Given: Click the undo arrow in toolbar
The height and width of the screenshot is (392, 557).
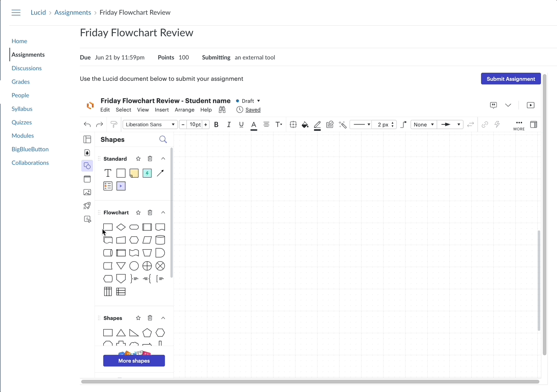Looking at the screenshot, I should (x=87, y=124).
